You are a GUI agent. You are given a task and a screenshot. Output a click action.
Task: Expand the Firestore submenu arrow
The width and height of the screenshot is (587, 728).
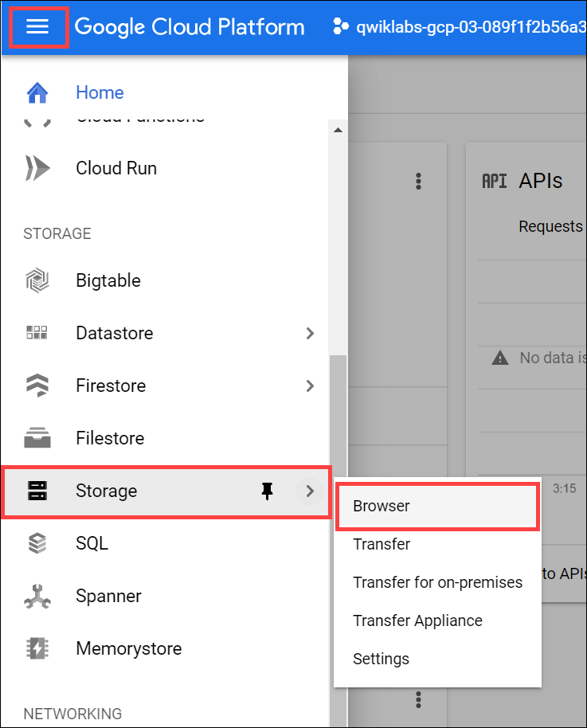pos(310,386)
